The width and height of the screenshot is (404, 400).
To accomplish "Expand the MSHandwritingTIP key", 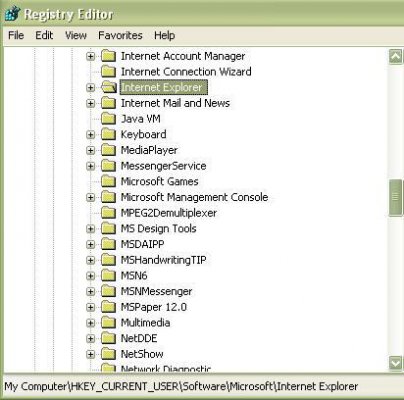I will (90, 260).
